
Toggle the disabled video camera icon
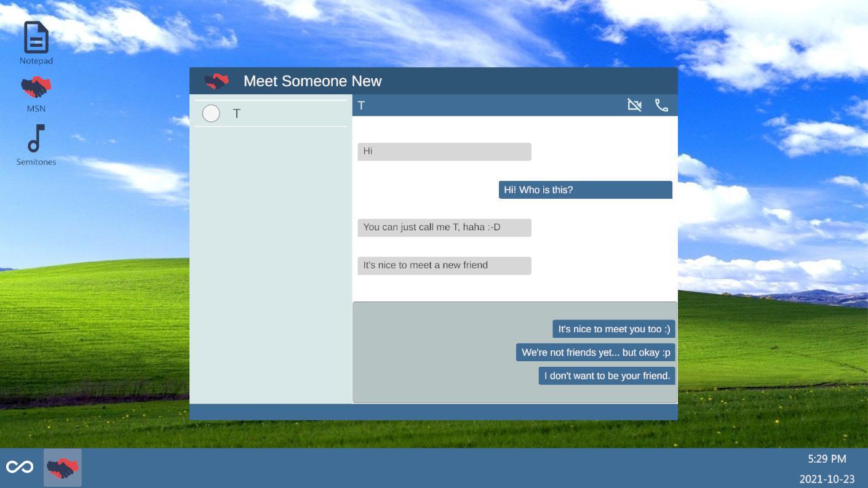coord(634,105)
